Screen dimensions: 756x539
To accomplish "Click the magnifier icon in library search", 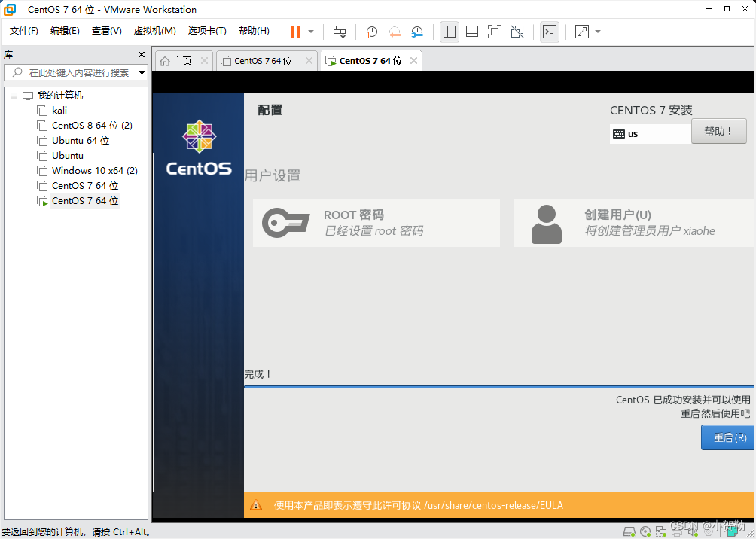I will point(17,73).
